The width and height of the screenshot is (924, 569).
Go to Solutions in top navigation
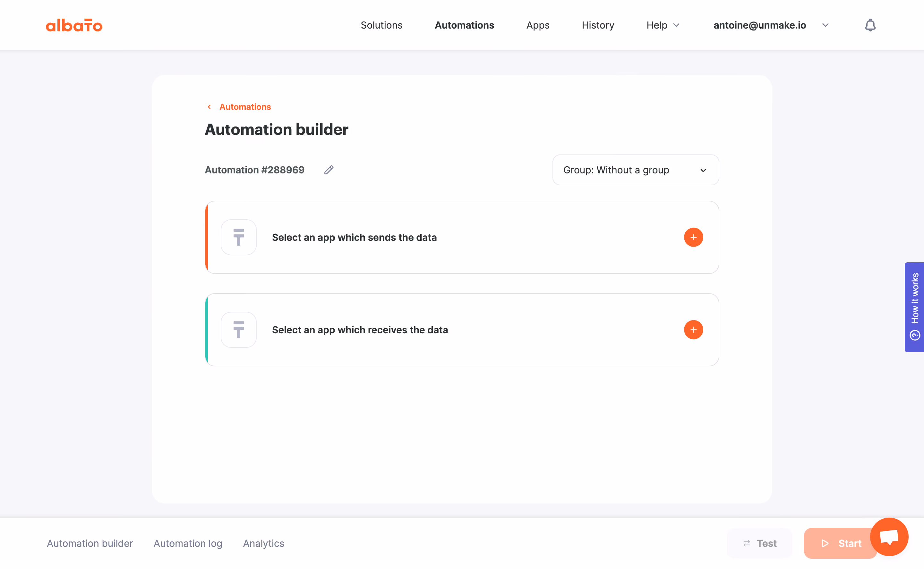(381, 25)
